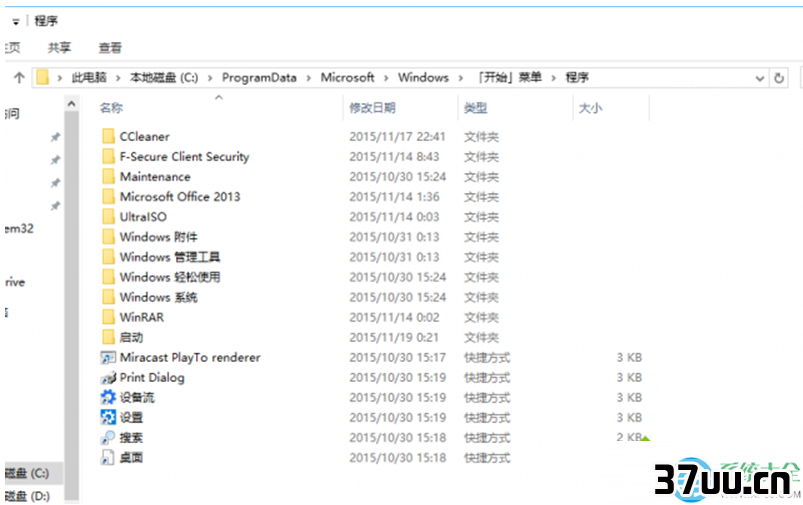Select the Microsoft Office 2013 name text

click(180, 197)
